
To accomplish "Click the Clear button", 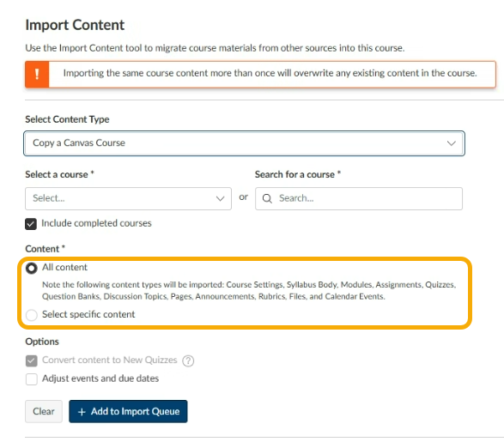I will [44, 411].
